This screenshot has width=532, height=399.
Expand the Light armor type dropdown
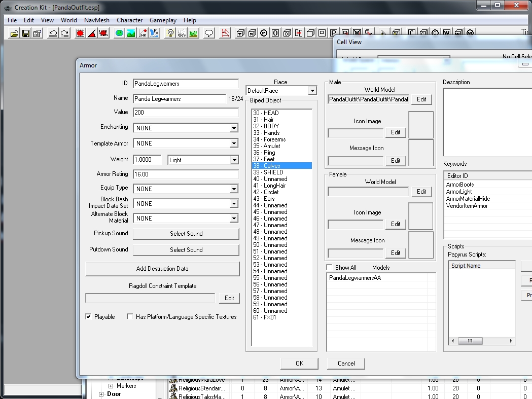(x=234, y=160)
